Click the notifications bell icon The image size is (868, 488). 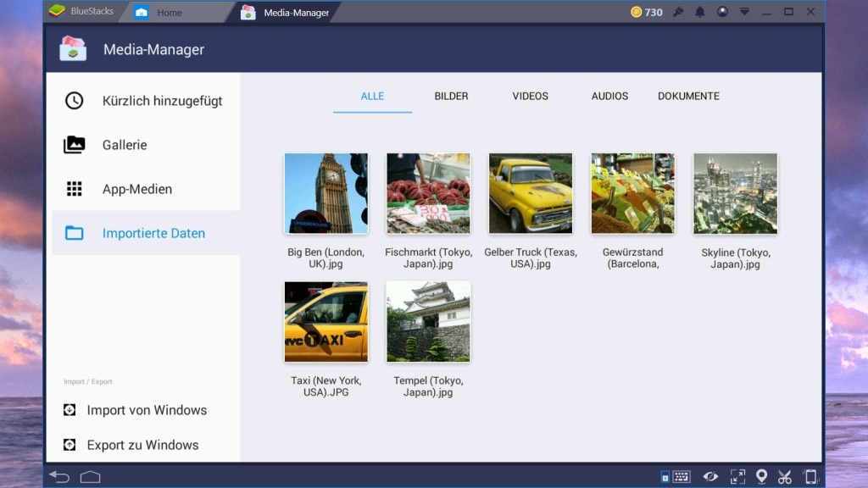[698, 12]
